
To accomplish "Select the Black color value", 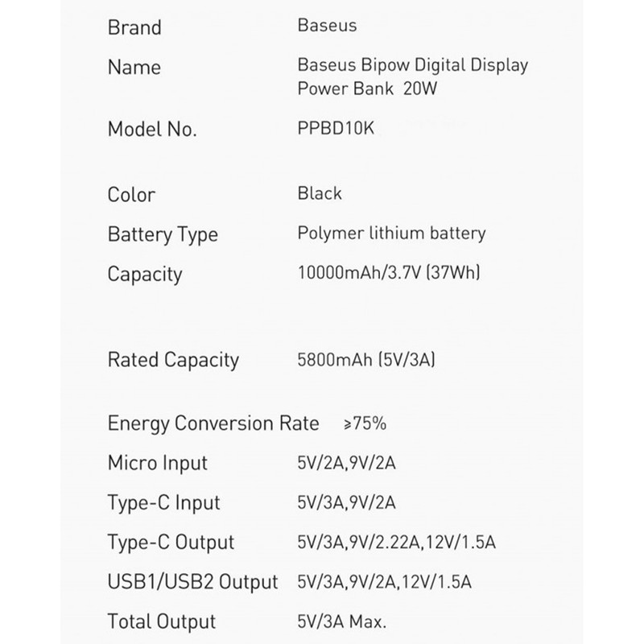I will tap(320, 193).
